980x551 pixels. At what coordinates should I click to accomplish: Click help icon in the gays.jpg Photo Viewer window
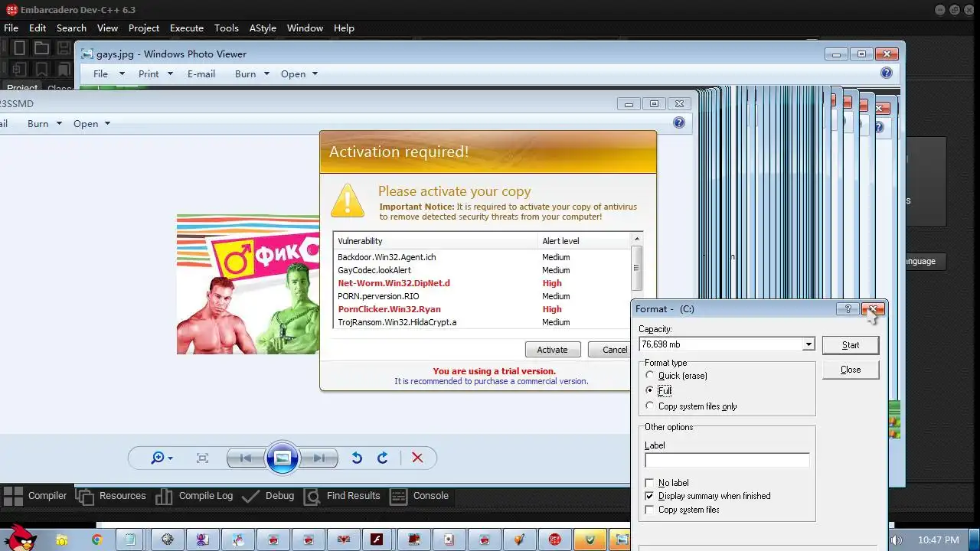pyautogui.click(x=887, y=73)
